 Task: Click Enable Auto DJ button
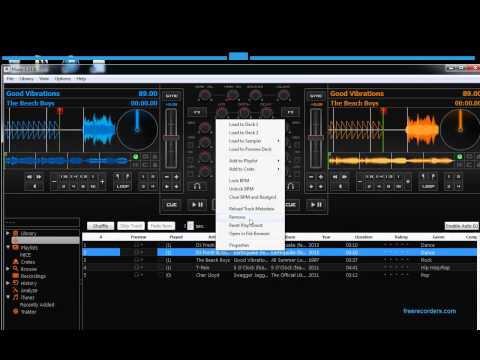[462, 226]
